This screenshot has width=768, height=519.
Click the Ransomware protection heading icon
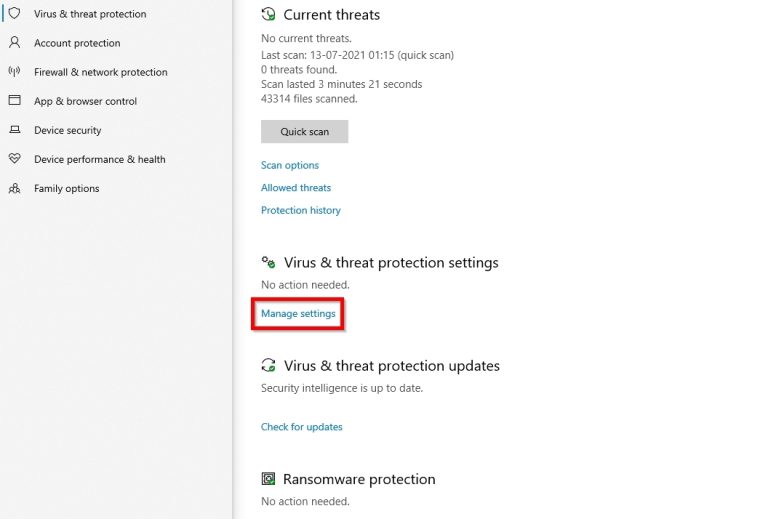point(268,479)
